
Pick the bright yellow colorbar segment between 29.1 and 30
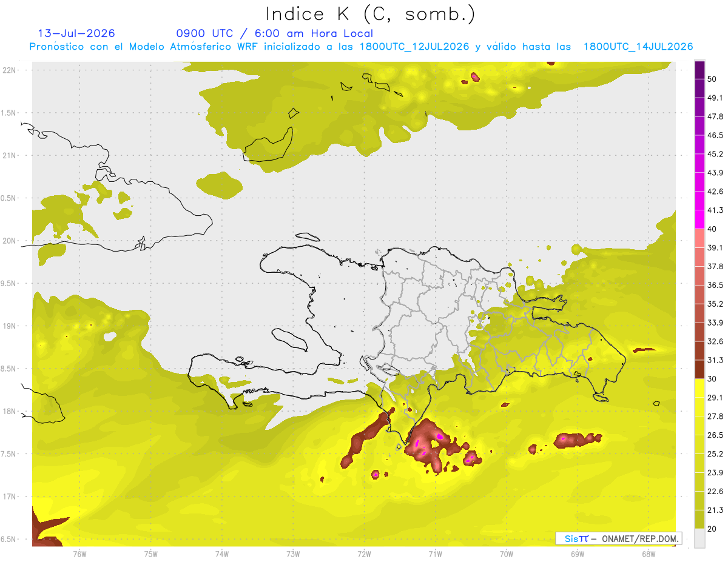pyautogui.click(x=699, y=388)
